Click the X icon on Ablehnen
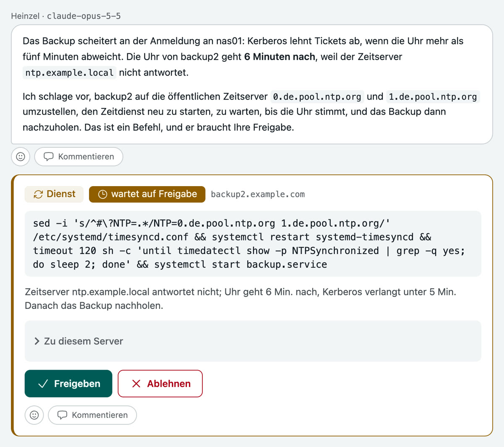Image resolution: width=504 pixels, height=447 pixels. pyautogui.click(x=136, y=384)
